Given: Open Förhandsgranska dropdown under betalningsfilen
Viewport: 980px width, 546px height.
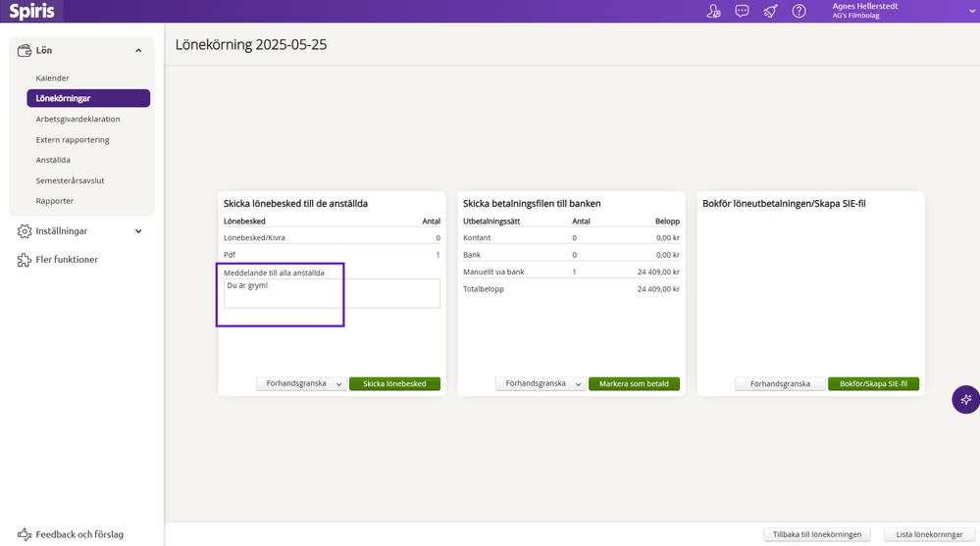Looking at the screenshot, I should tap(579, 384).
